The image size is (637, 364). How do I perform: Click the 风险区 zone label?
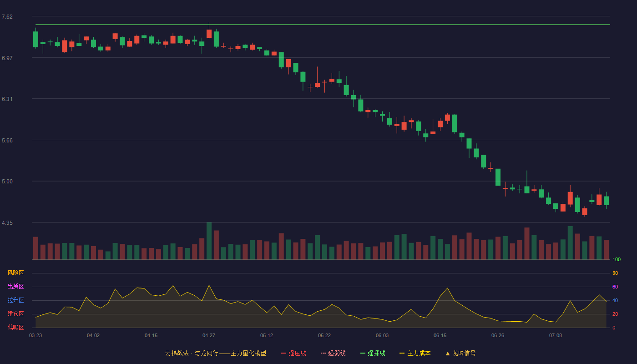click(x=15, y=273)
